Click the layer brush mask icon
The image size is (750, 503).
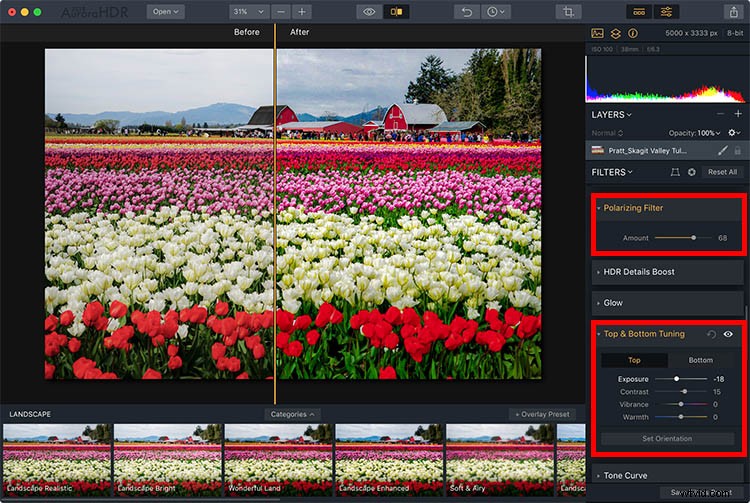click(x=722, y=151)
